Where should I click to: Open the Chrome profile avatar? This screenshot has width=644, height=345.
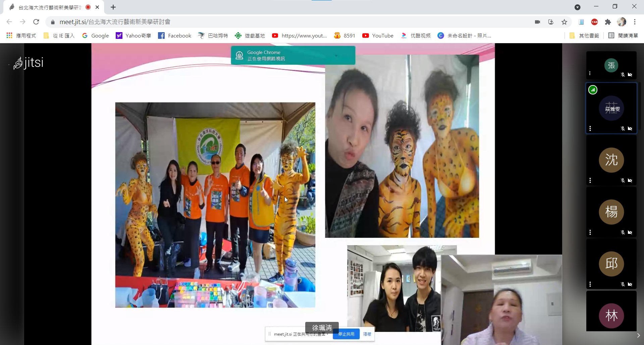(622, 22)
